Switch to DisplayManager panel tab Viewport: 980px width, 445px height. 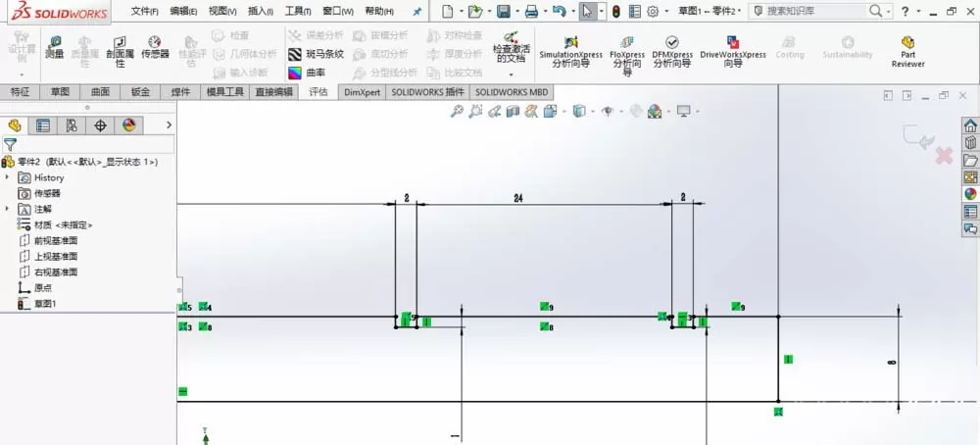click(x=128, y=125)
